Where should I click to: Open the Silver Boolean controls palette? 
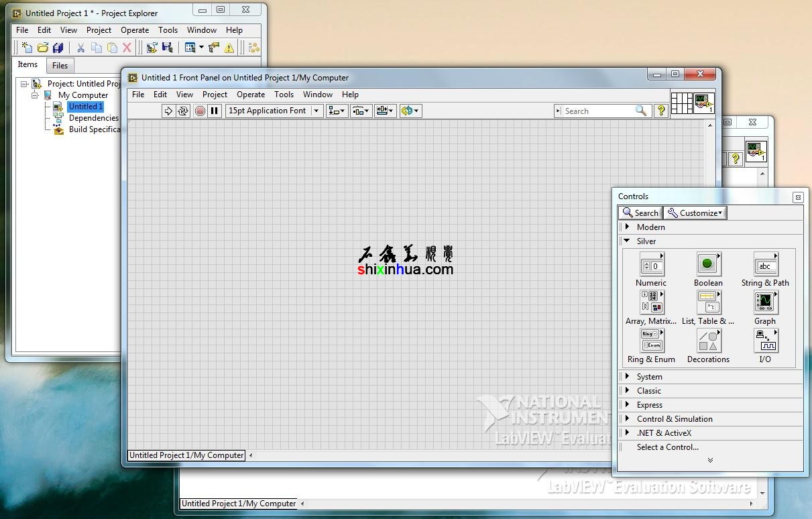pos(708,265)
